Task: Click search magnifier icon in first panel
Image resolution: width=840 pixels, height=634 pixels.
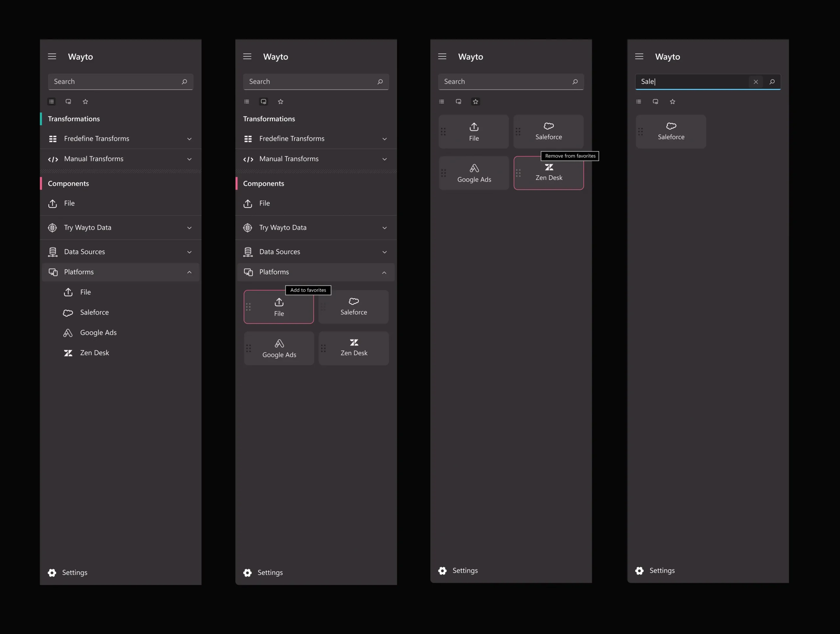Action: pos(184,82)
